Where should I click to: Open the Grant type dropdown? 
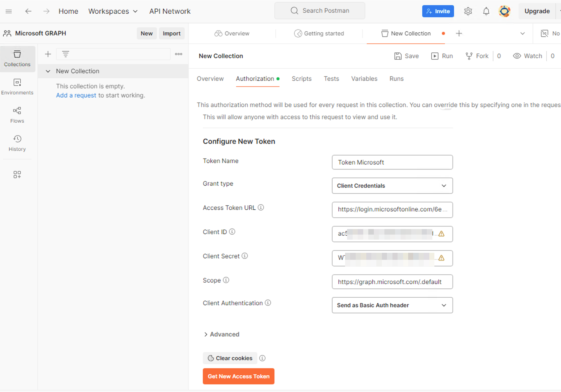(392, 186)
